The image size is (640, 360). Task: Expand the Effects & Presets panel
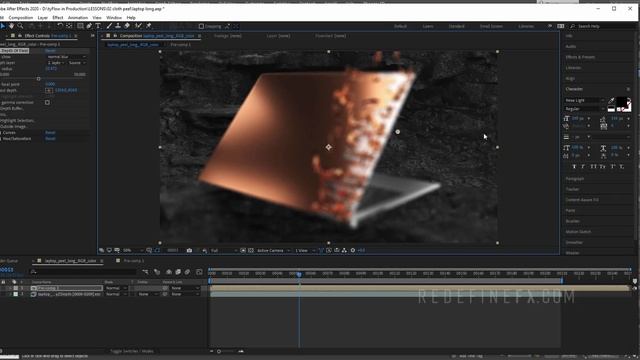tap(580, 57)
